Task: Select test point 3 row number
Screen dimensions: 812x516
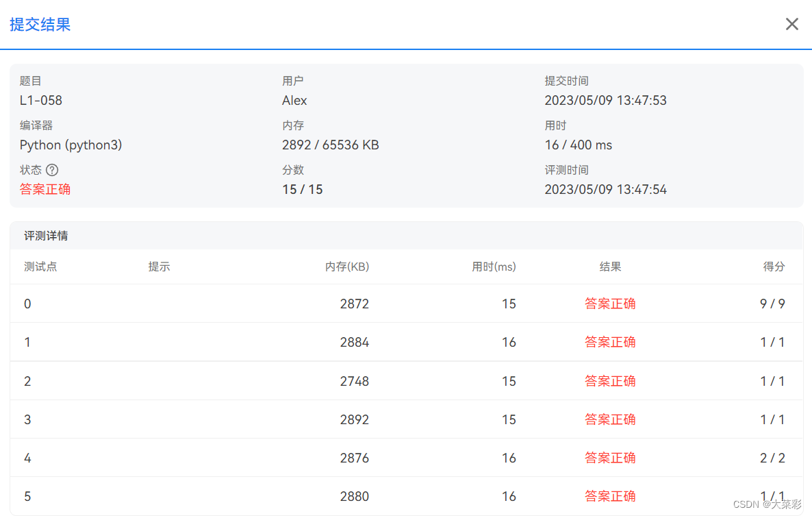Action: tap(27, 419)
